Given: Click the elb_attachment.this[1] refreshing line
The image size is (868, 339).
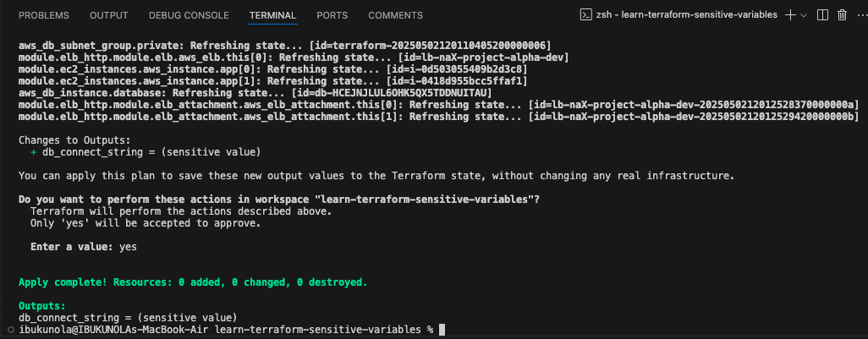Looking at the screenshot, I should coord(439,117).
